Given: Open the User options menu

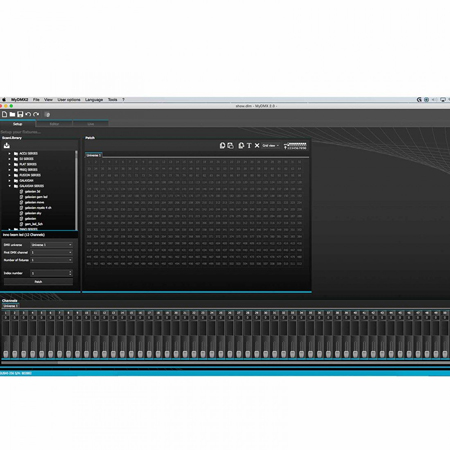Looking at the screenshot, I should [69, 100].
